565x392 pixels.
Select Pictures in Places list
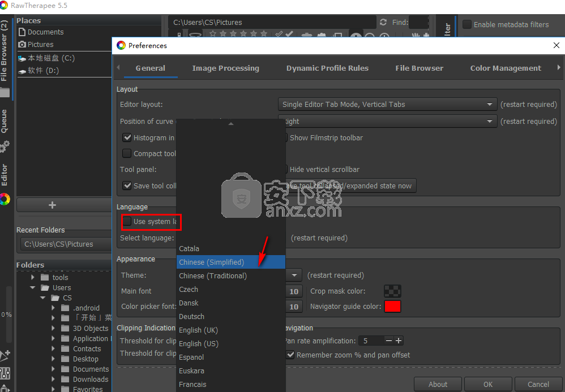(x=40, y=44)
